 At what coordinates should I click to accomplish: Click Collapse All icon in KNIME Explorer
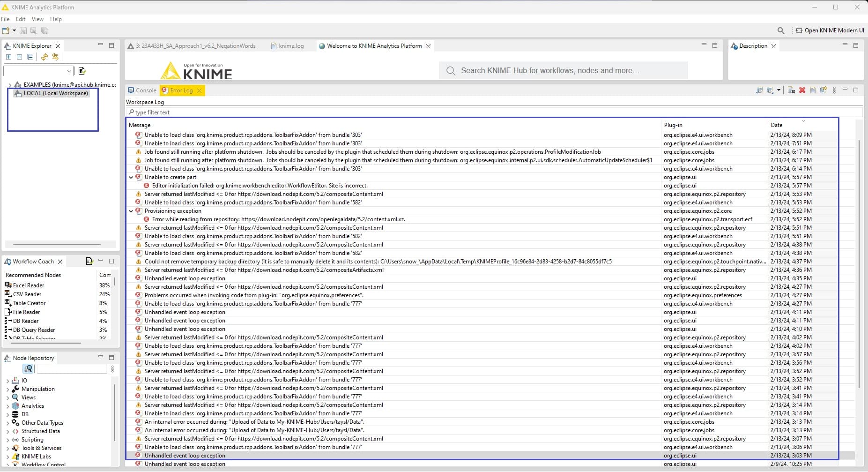point(30,57)
